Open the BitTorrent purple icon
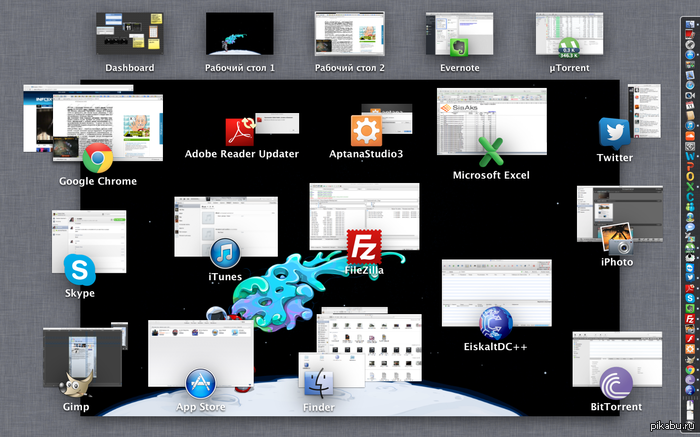700x437 pixels. [615, 384]
